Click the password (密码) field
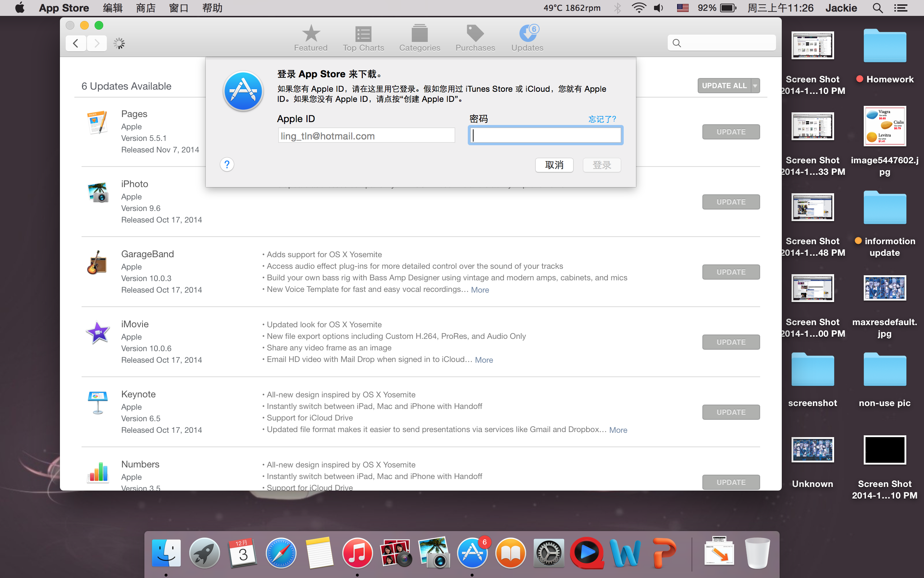The height and width of the screenshot is (578, 924). (546, 135)
